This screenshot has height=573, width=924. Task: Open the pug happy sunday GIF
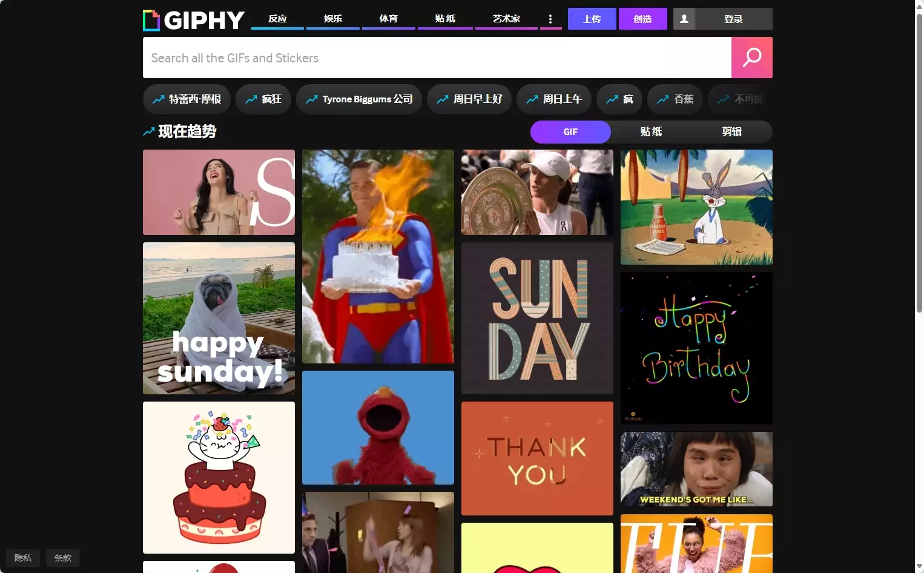pyautogui.click(x=219, y=319)
